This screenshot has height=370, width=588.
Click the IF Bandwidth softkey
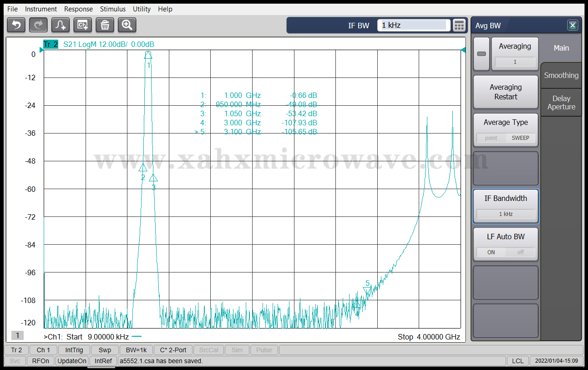pyautogui.click(x=506, y=206)
